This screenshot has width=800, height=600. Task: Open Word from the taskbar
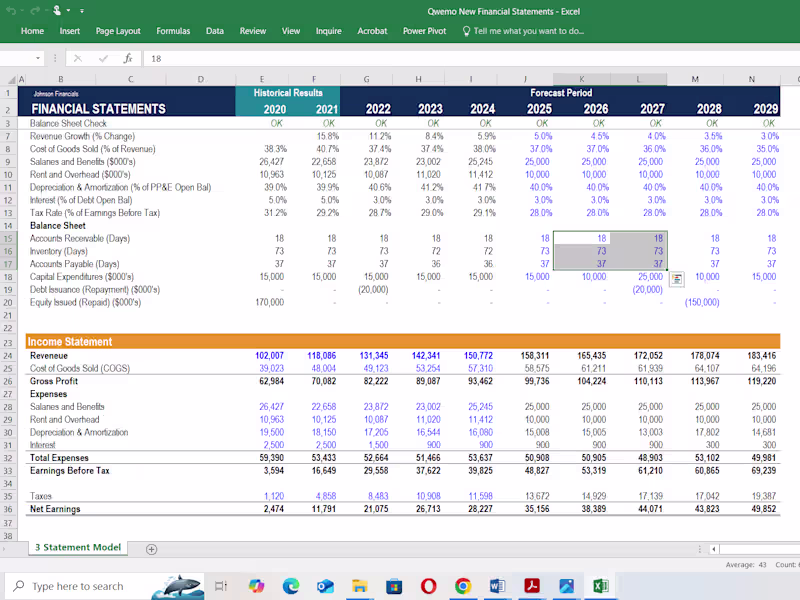coord(498,586)
